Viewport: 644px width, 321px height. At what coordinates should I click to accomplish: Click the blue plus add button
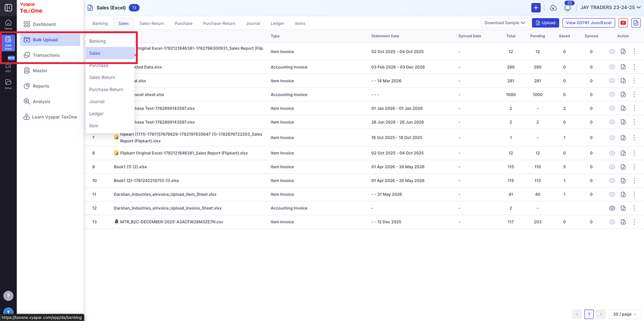[536, 8]
